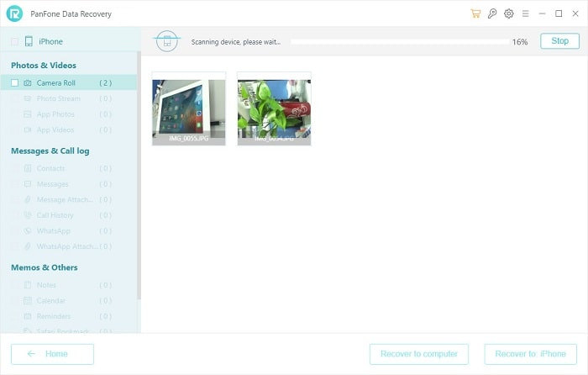Select the Notes category

69,285
